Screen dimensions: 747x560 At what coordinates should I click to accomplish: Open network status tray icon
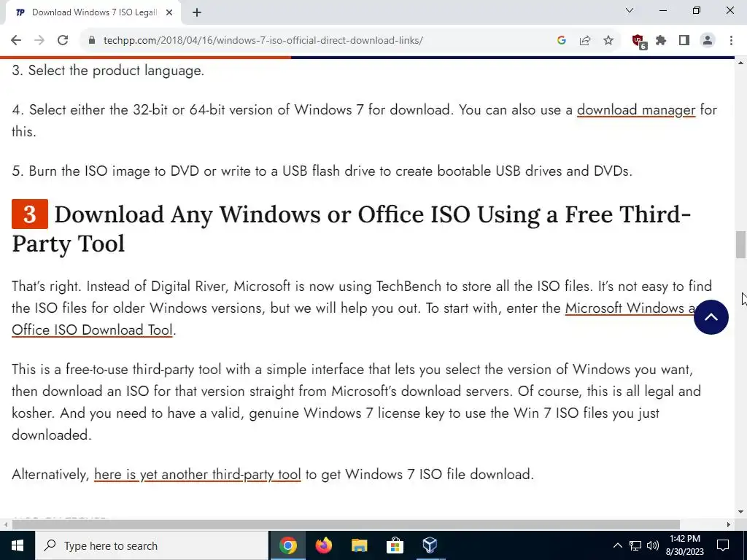click(x=635, y=545)
